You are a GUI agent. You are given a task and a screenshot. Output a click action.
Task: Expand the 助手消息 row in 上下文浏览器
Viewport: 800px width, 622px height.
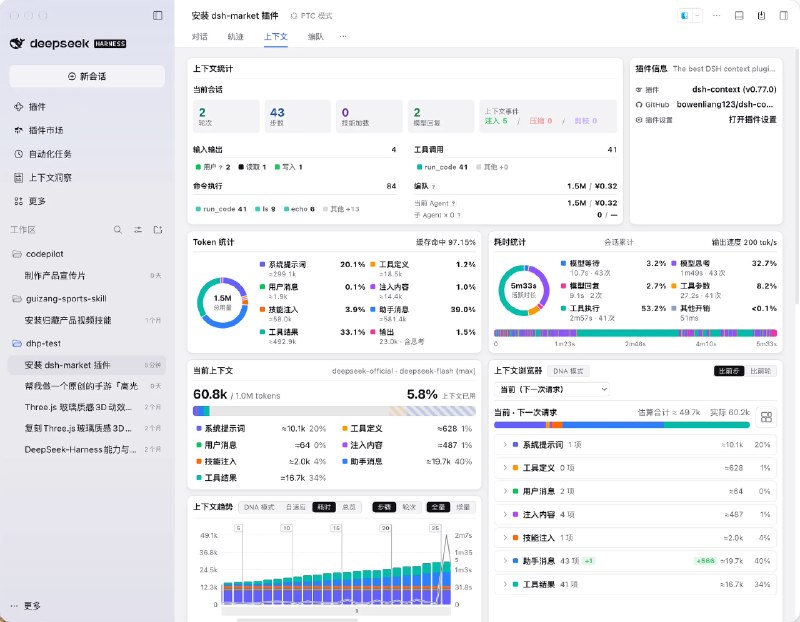pyautogui.click(x=635, y=561)
